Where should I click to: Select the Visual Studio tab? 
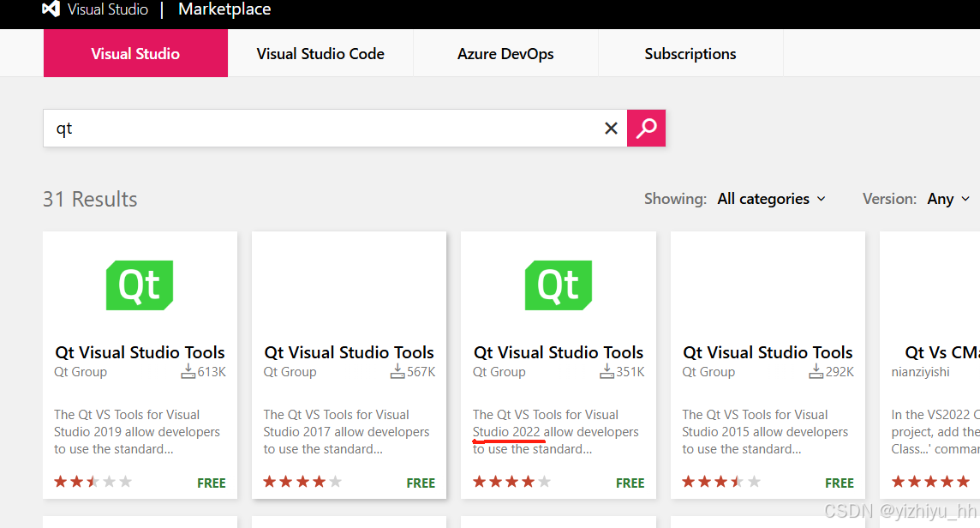[135, 53]
